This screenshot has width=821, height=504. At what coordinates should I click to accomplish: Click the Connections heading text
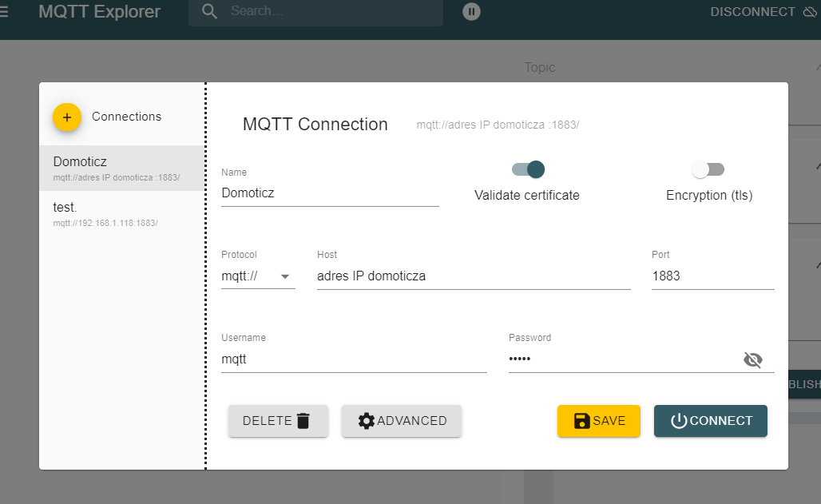pos(127,117)
